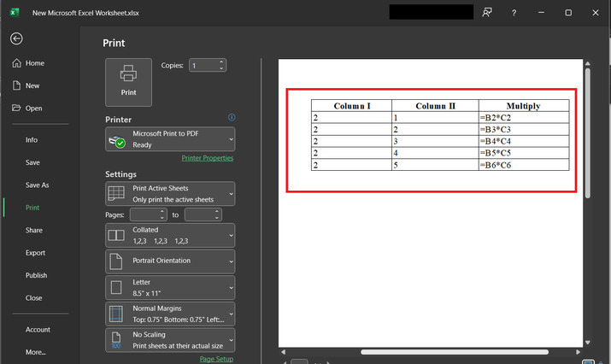This screenshot has width=611, height=364.
Task: Click the Multiply header in preview
Action: pyautogui.click(x=523, y=106)
